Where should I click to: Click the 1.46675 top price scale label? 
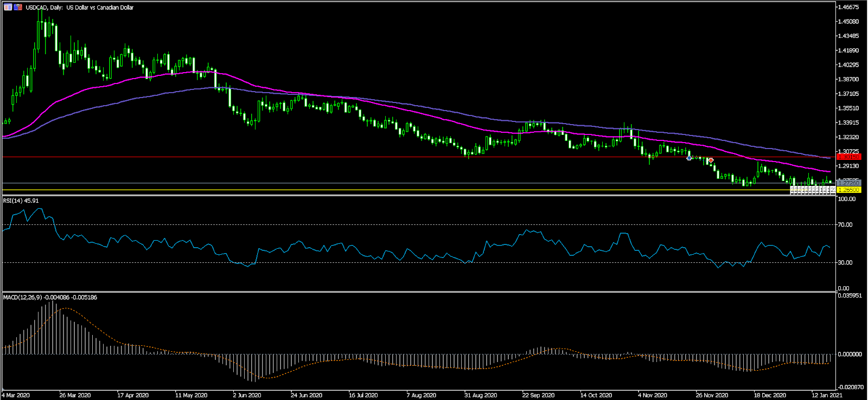pos(849,7)
